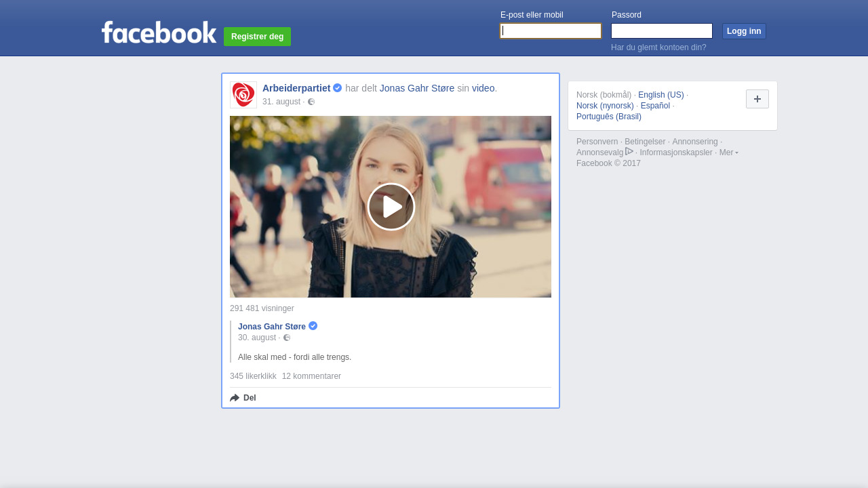Screen dimensions: 868x488
Task: Expand the Mer footer dropdown
Action: (x=729, y=152)
